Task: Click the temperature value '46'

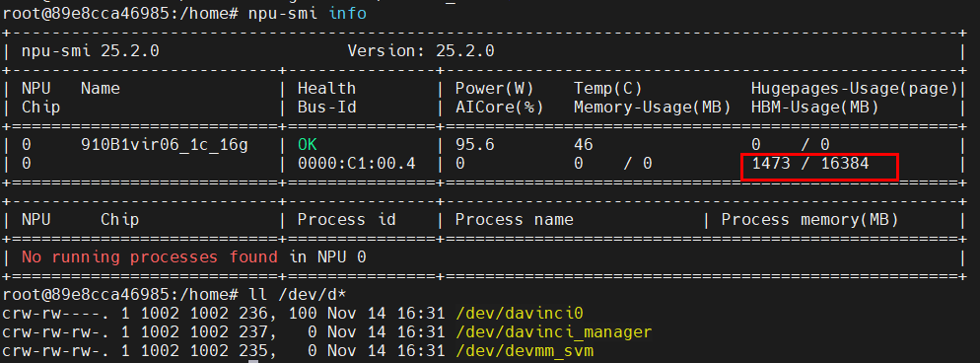Action: click(x=583, y=145)
